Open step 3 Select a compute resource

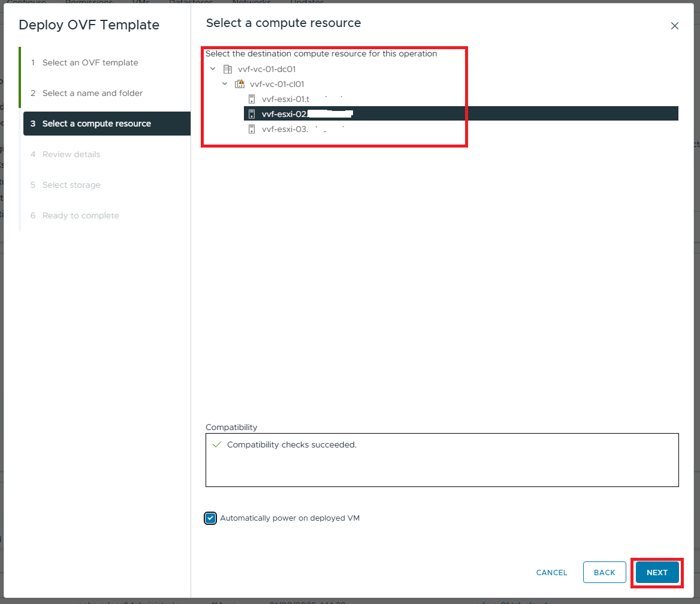(x=96, y=124)
